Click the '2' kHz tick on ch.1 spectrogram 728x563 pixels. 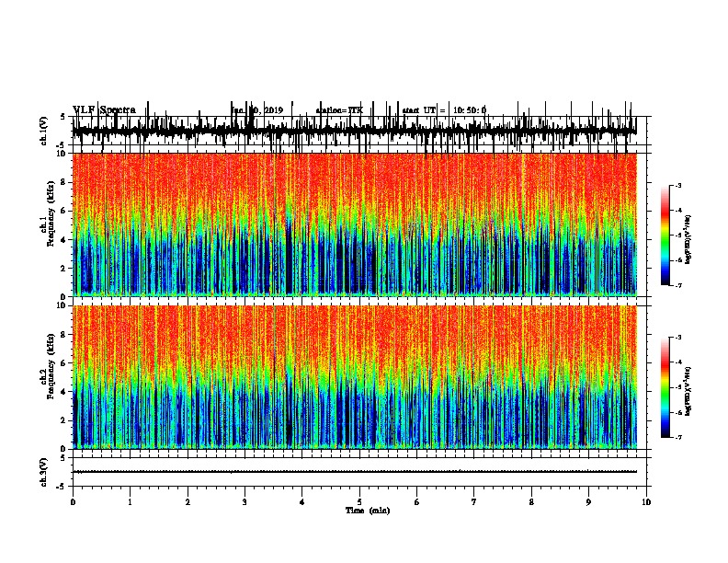pyautogui.click(x=63, y=268)
